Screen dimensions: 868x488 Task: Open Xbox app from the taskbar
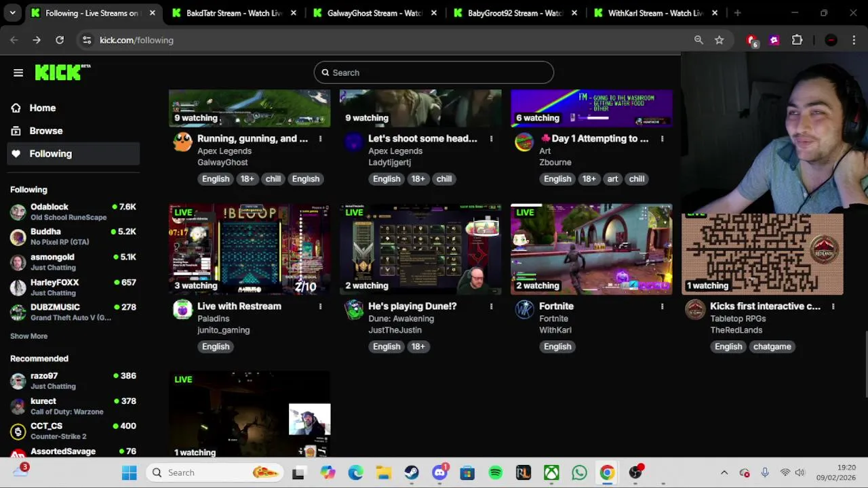point(551,472)
